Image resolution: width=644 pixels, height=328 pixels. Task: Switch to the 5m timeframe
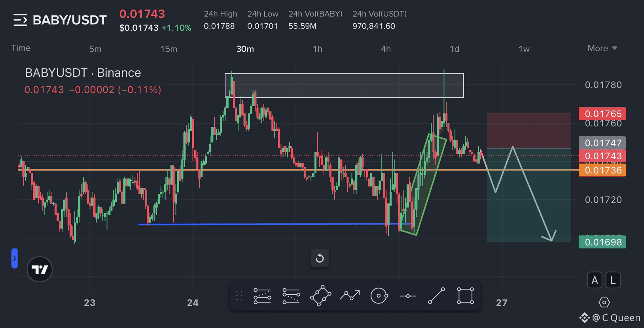[x=95, y=49]
